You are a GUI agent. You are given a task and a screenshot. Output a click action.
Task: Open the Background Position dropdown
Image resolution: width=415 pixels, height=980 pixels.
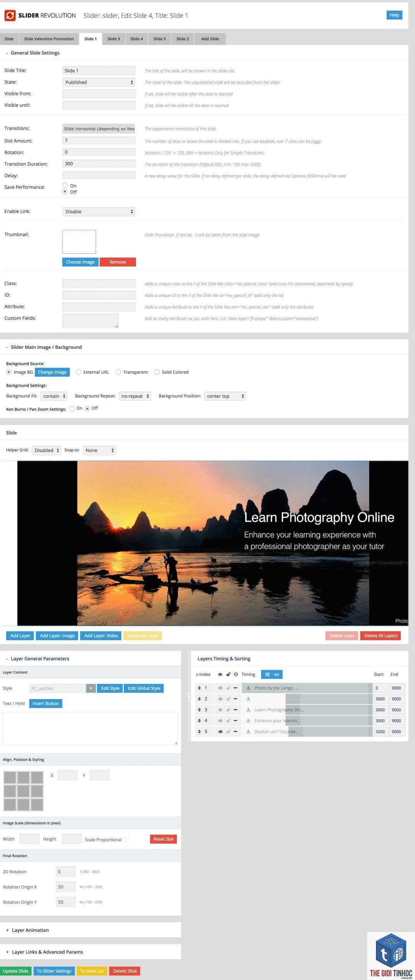point(225,396)
